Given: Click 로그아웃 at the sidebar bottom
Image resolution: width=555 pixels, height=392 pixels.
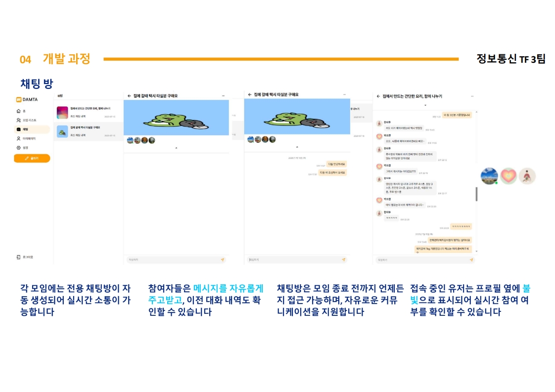Looking at the screenshot, I should [x=25, y=257].
